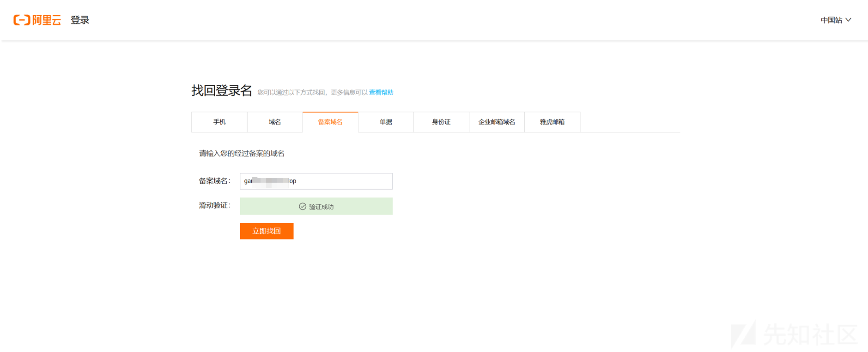Switch to the 身份证 tab

pyautogui.click(x=441, y=122)
